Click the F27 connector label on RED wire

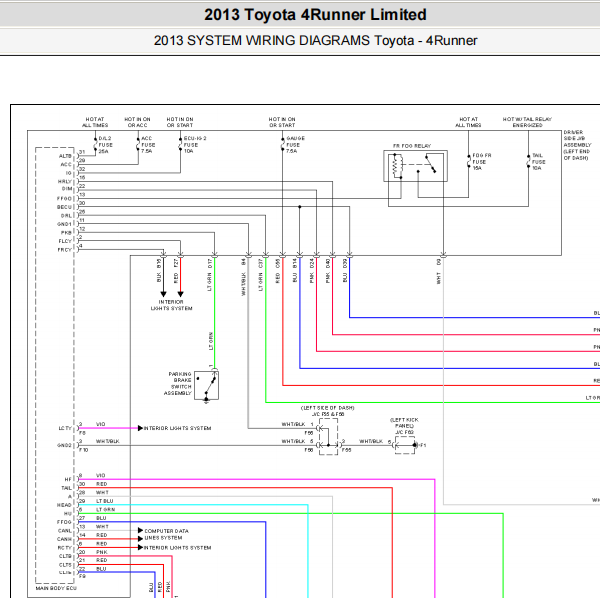coord(176,263)
